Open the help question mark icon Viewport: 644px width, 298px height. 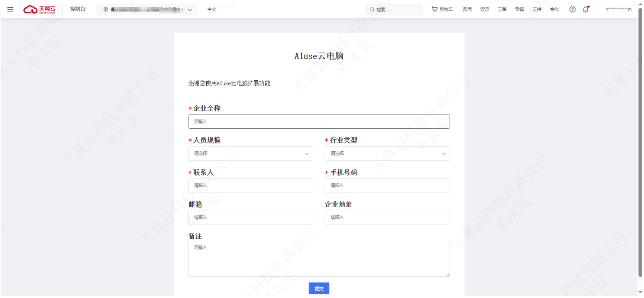coord(572,9)
